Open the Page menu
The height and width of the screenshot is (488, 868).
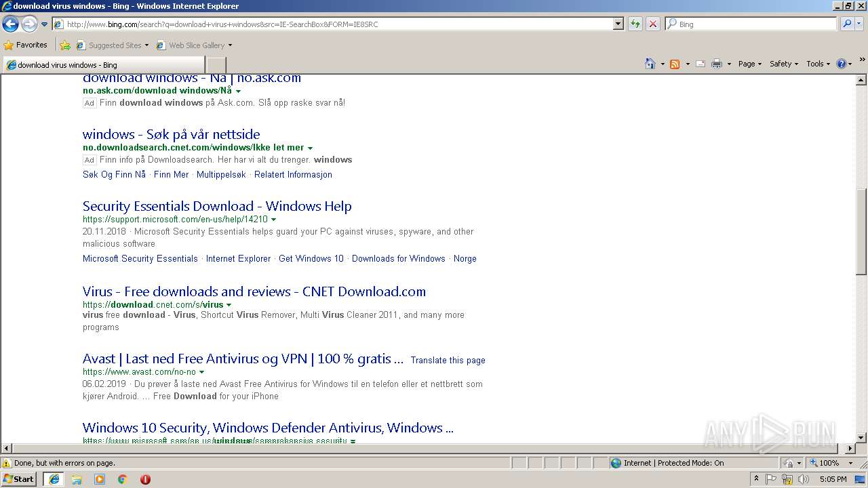[750, 64]
